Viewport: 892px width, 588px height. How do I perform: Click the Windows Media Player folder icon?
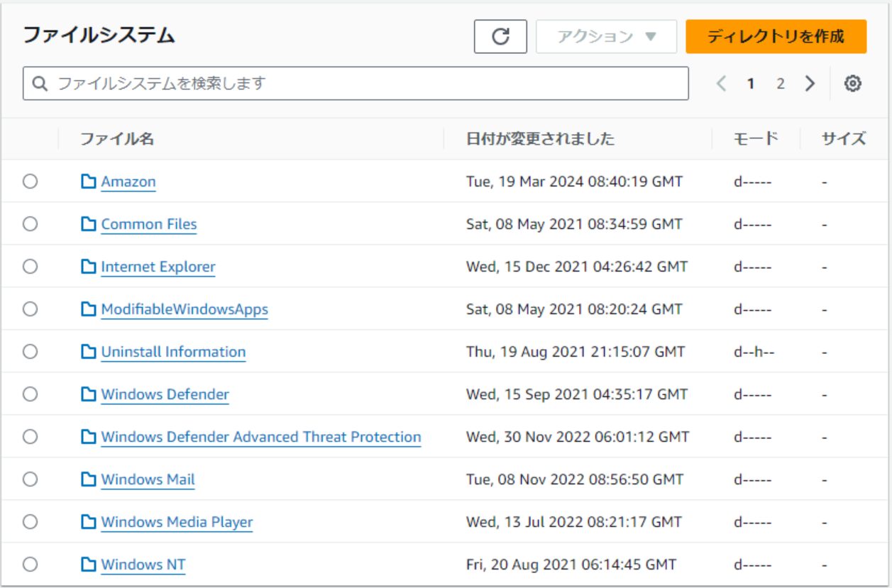coord(89,522)
